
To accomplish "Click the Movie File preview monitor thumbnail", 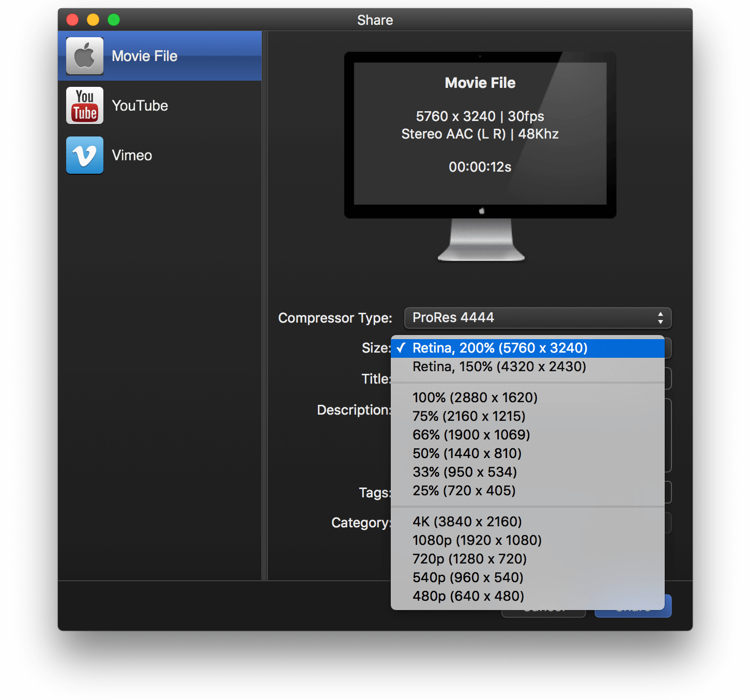I will click(x=480, y=156).
